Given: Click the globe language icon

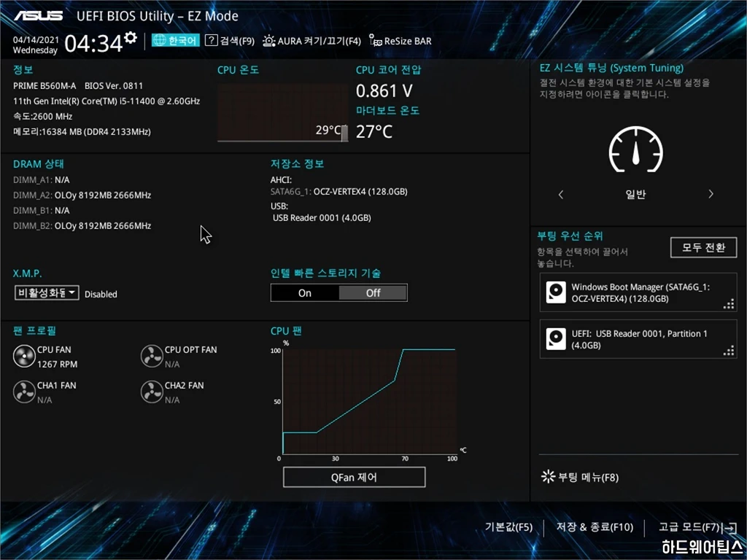Looking at the screenshot, I should tap(160, 41).
